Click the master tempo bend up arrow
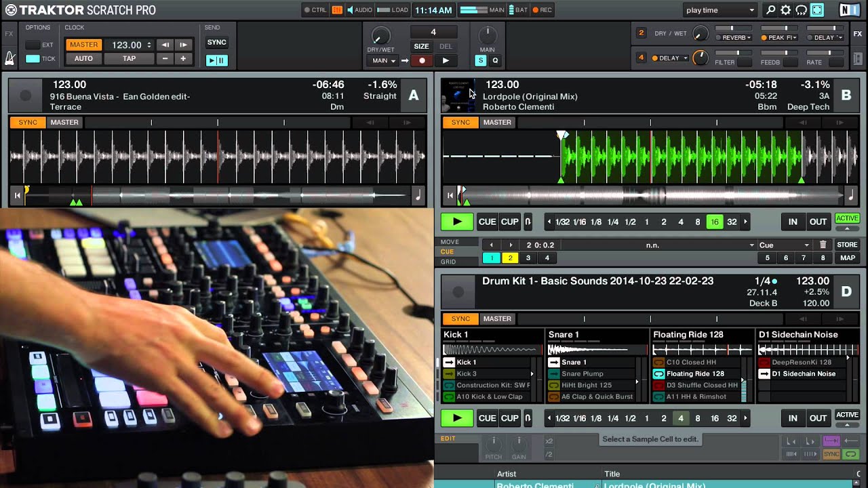The image size is (868, 488). click(183, 45)
